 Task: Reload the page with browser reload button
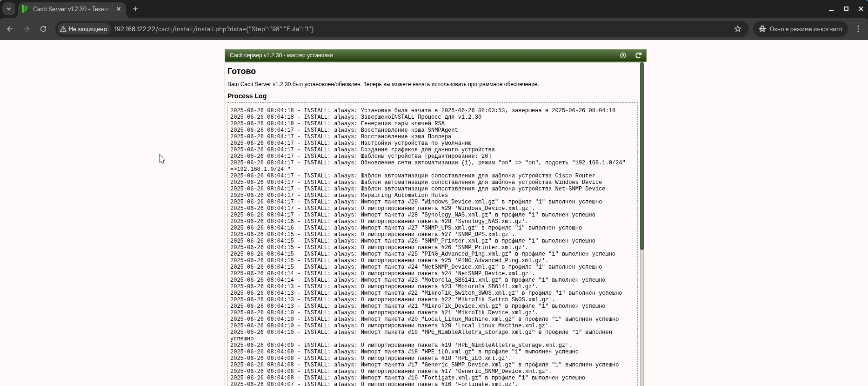43,29
